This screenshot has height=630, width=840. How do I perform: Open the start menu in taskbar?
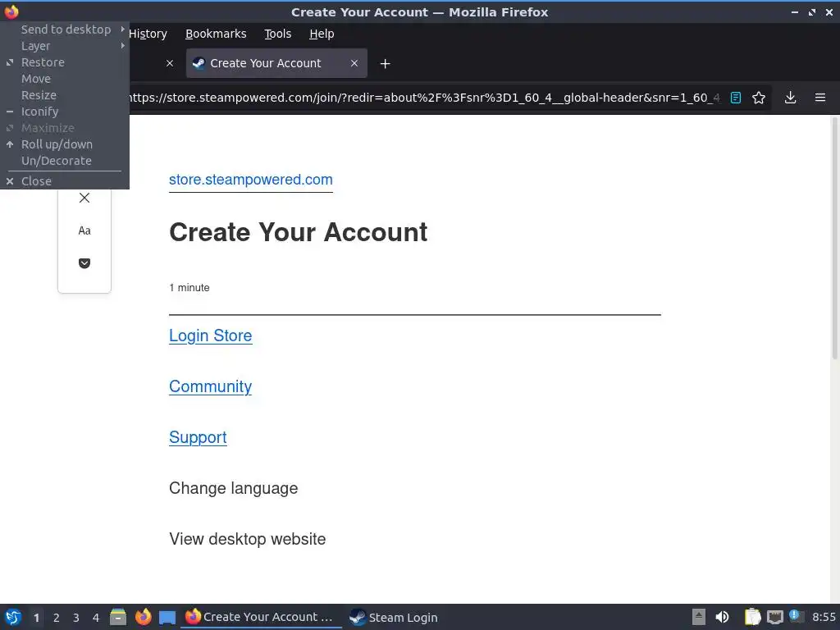click(x=13, y=617)
